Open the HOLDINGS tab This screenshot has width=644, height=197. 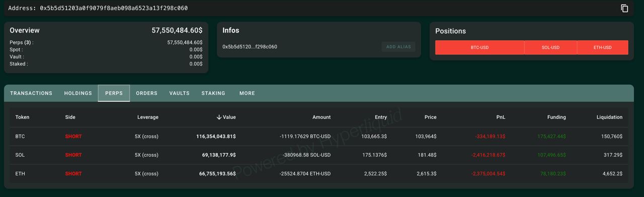click(78, 93)
